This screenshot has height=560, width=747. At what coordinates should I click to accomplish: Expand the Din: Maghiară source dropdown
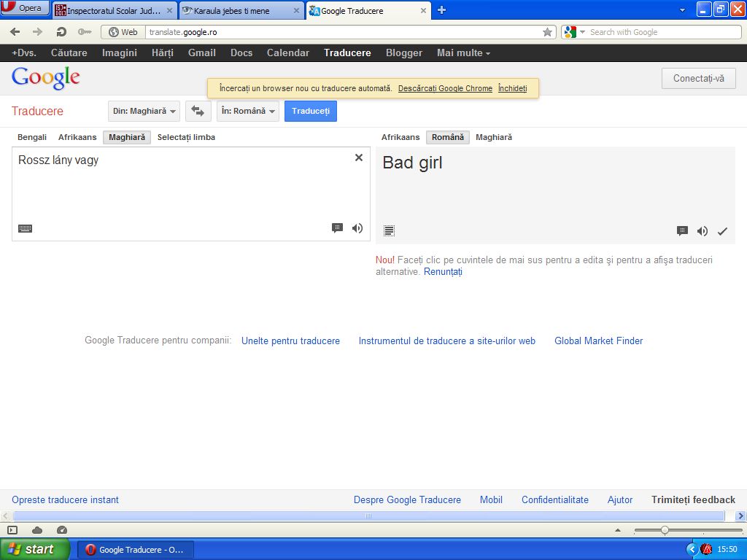pos(144,112)
